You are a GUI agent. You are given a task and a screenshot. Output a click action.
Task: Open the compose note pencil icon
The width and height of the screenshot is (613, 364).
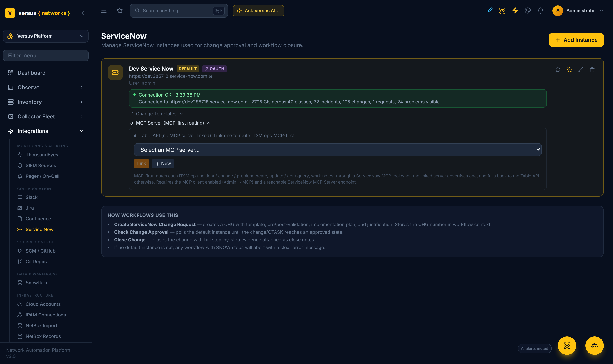pos(489,11)
